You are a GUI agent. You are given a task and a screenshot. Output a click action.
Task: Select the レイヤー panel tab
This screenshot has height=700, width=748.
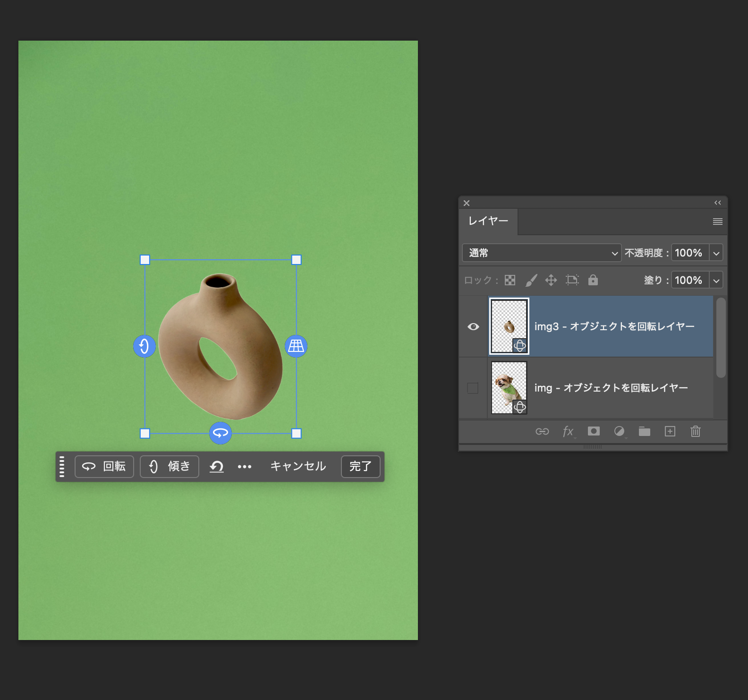coord(488,221)
